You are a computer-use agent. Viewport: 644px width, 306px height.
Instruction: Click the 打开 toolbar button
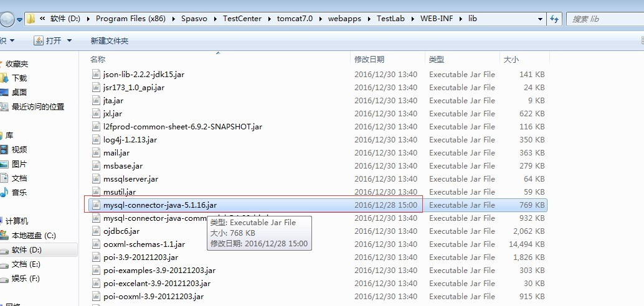click(x=53, y=40)
